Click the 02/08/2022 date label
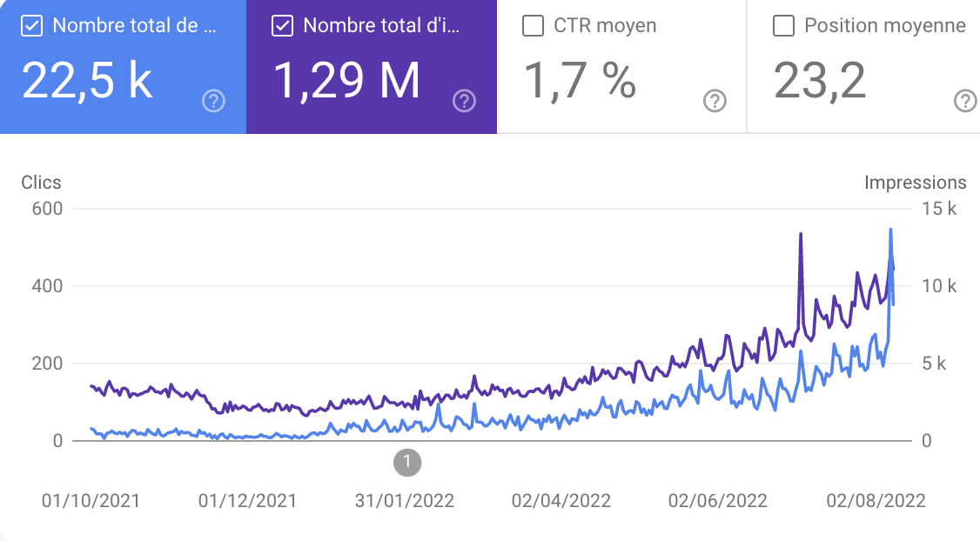The height and width of the screenshot is (541, 980). [876, 501]
